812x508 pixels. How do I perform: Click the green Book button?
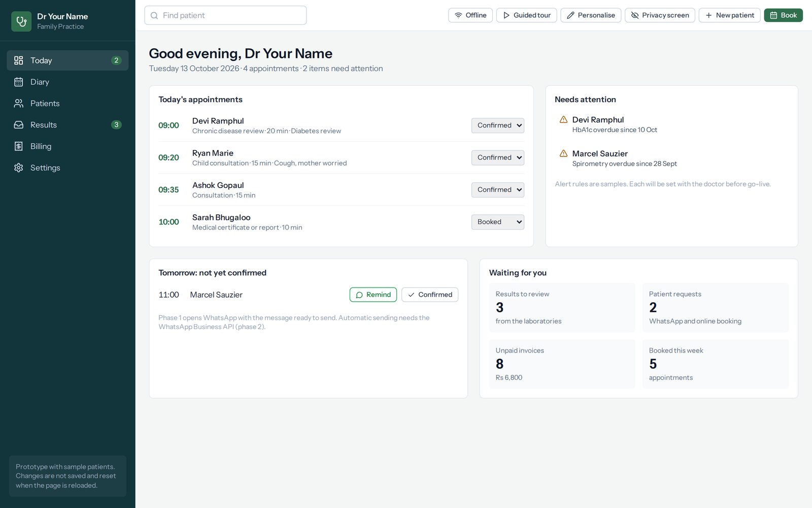point(783,15)
